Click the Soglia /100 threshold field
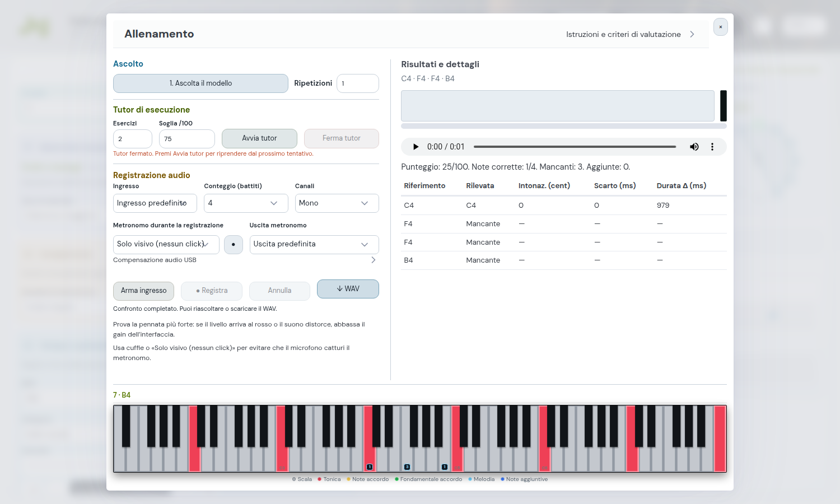 tap(187, 139)
